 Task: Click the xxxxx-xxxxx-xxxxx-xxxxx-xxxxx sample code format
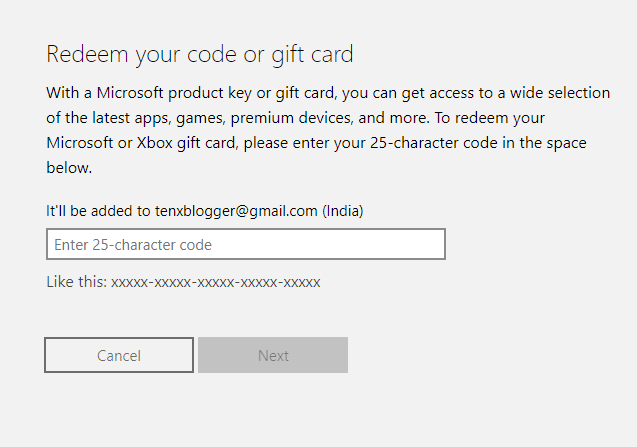tap(215, 282)
